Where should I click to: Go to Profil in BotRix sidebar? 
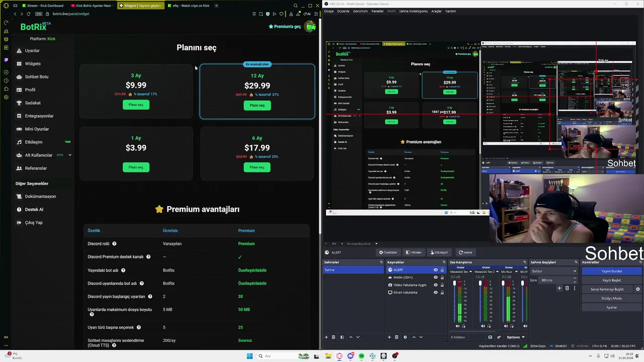click(x=30, y=90)
